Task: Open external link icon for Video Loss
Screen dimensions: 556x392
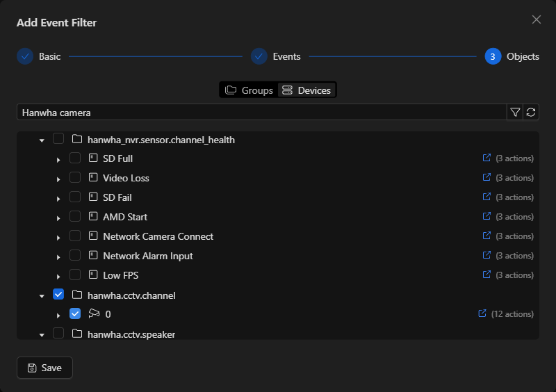Action: tap(486, 177)
